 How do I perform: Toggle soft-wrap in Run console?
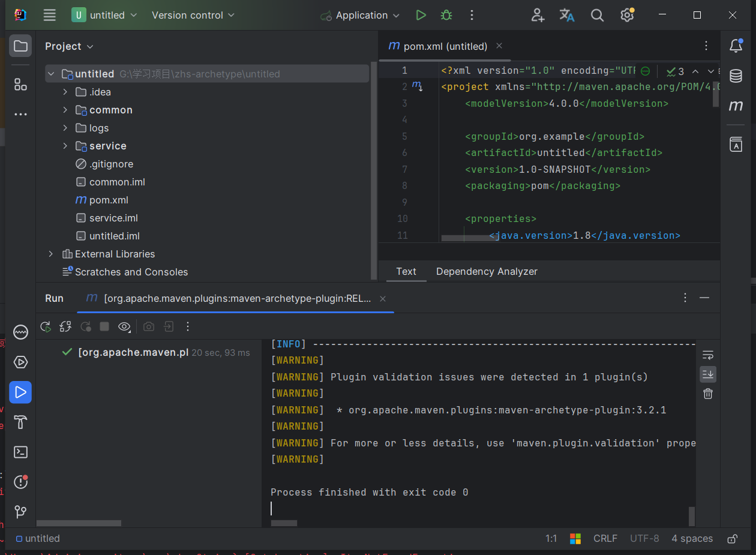pyautogui.click(x=708, y=355)
